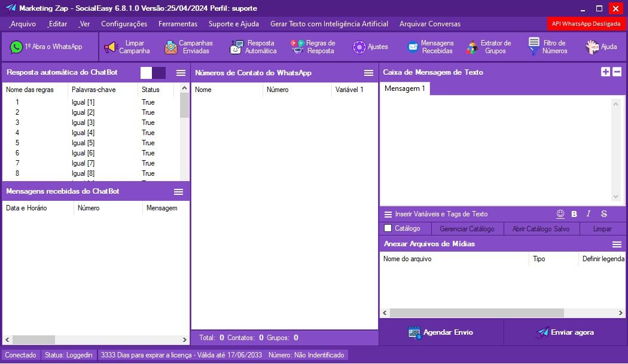Screen dimensions: 628x364
Task: Open Campanhas Enviadas envelope icon
Action: 170,47
